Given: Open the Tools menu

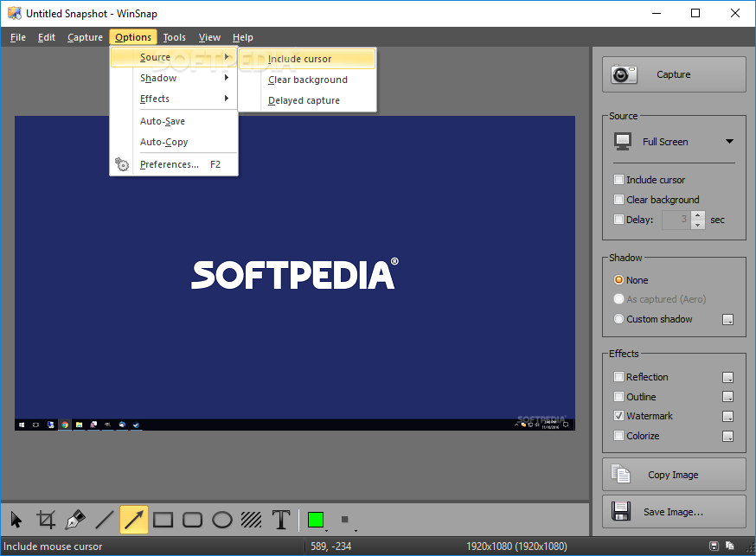Looking at the screenshot, I should click(x=174, y=37).
